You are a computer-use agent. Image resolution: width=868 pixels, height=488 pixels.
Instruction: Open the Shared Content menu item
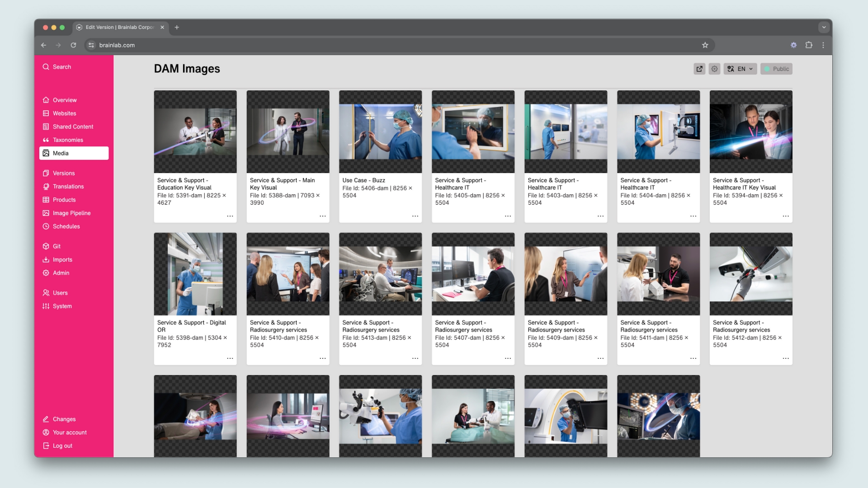[x=73, y=127]
